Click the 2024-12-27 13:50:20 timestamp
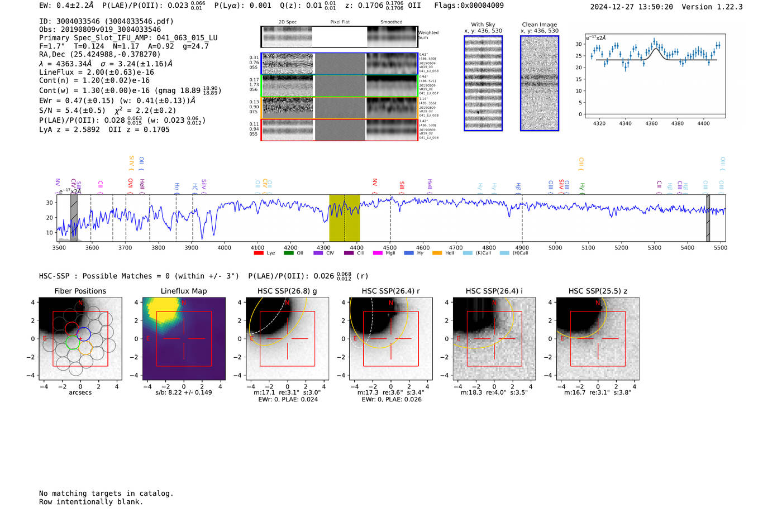The image size is (782, 532). click(x=631, y=7)
